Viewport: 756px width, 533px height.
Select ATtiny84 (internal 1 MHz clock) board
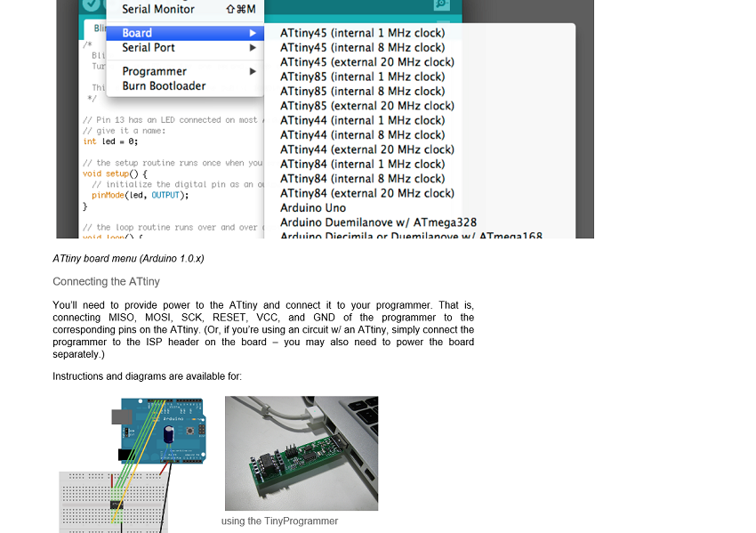point(362,164)
